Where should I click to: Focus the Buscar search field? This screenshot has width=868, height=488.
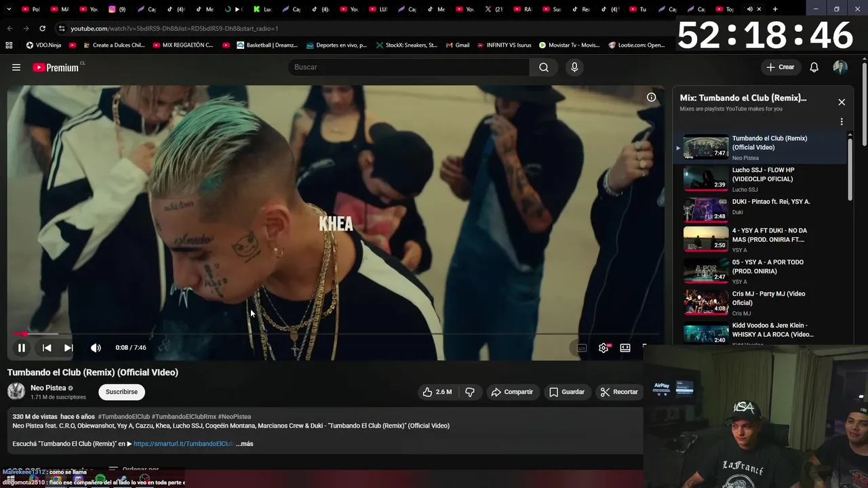[409, 67]
